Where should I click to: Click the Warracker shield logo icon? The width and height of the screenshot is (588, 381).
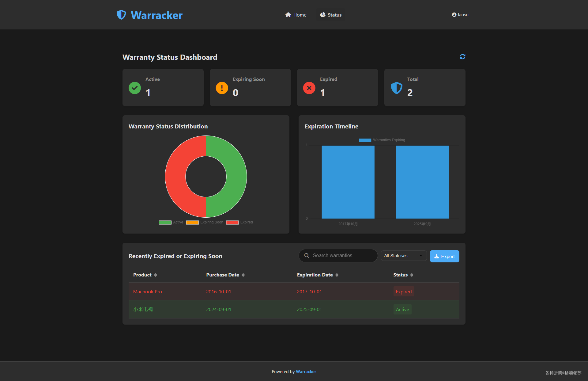(121, 15)
